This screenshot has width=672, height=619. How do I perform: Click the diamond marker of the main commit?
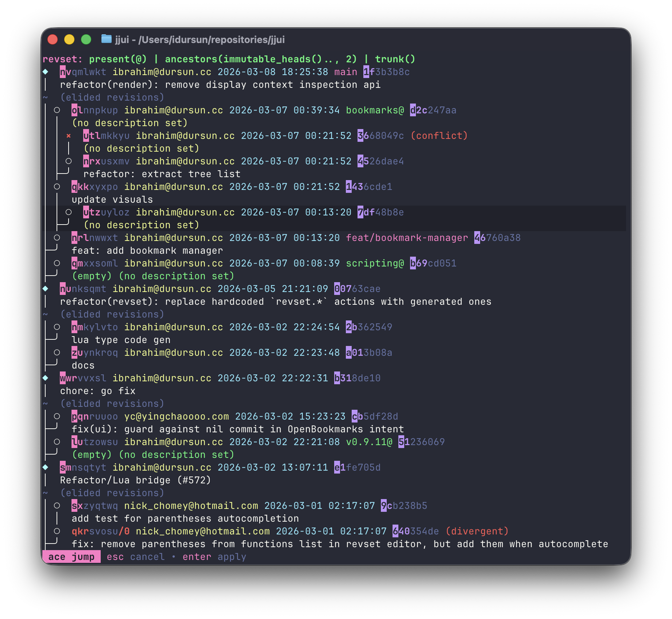46,72
